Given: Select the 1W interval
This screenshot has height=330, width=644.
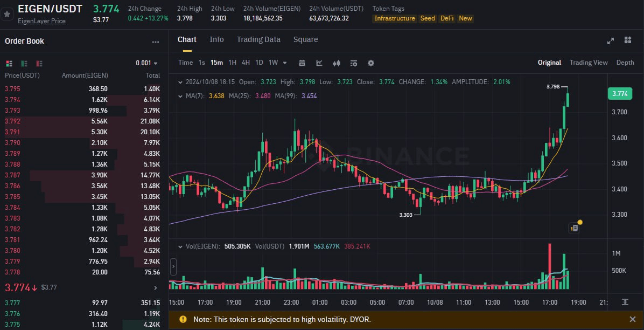Looking at the screenshot, I should click(x=273, y=63).
